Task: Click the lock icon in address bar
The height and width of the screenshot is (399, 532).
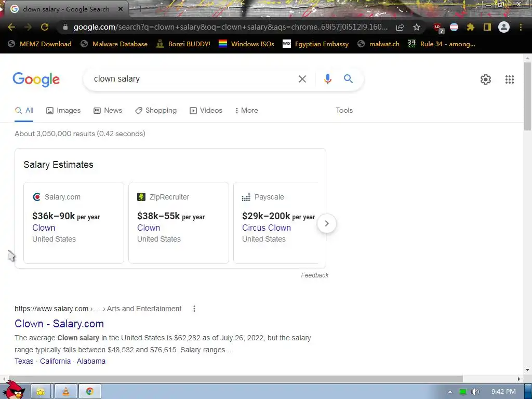Action: point(65,27)
